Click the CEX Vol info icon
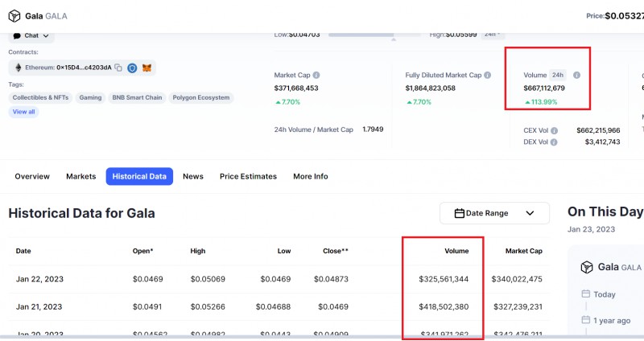The image size is (644, 341). [x=554, y=130]
